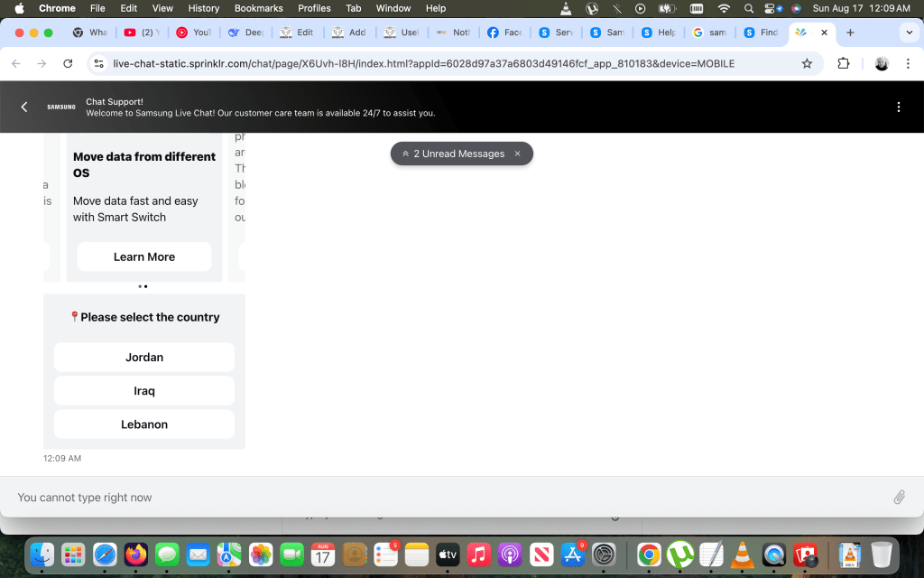The image size is (924, 578).
Task: Dismiss the Unread Messages pill
Action: [517, 154]
